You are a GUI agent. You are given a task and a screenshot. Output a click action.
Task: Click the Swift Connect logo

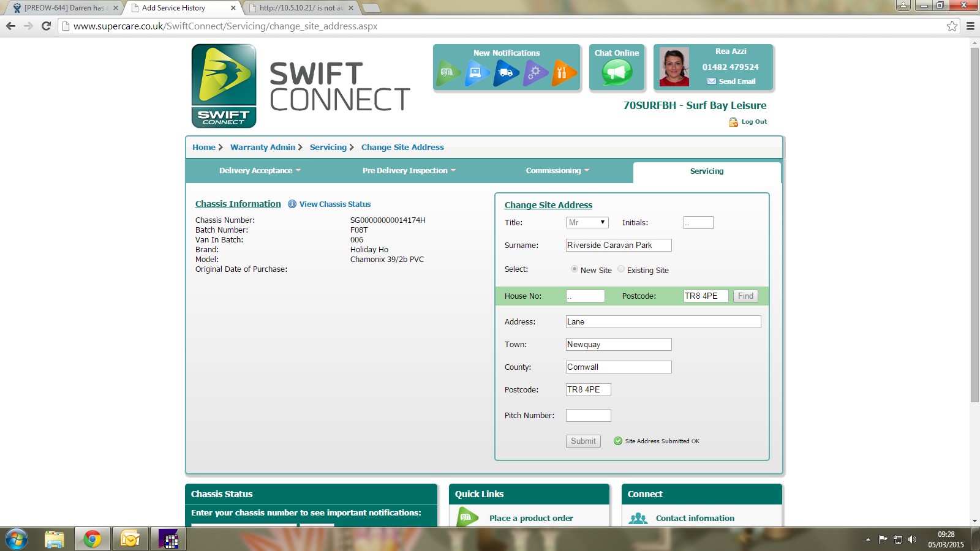[x=224, y=86]
